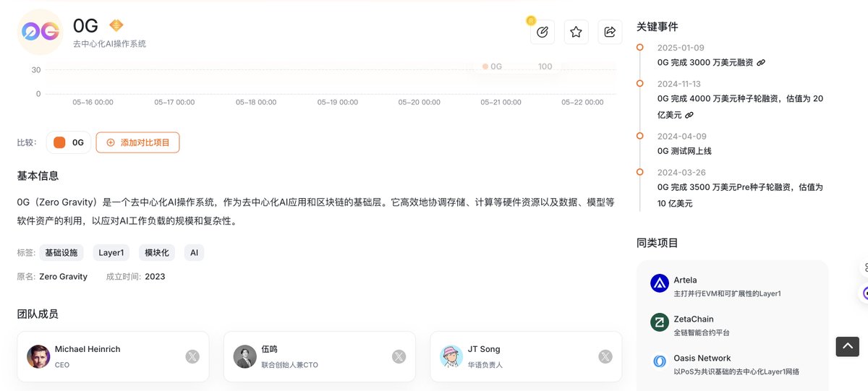Toggle 0G series in chart legend
The height and width of the screenshot is (391, 868).
(x=492, y=66)
